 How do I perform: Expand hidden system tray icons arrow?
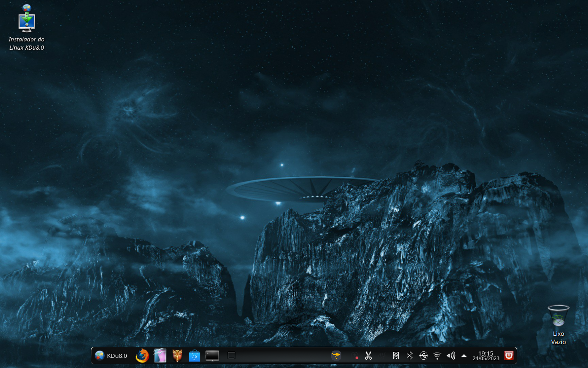click(464, 356)
